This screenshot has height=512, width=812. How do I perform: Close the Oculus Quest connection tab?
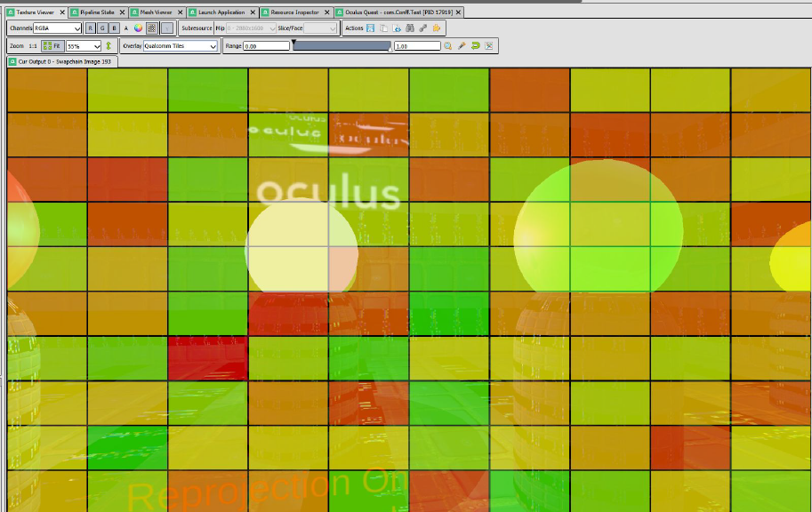[x=458, y=12]
